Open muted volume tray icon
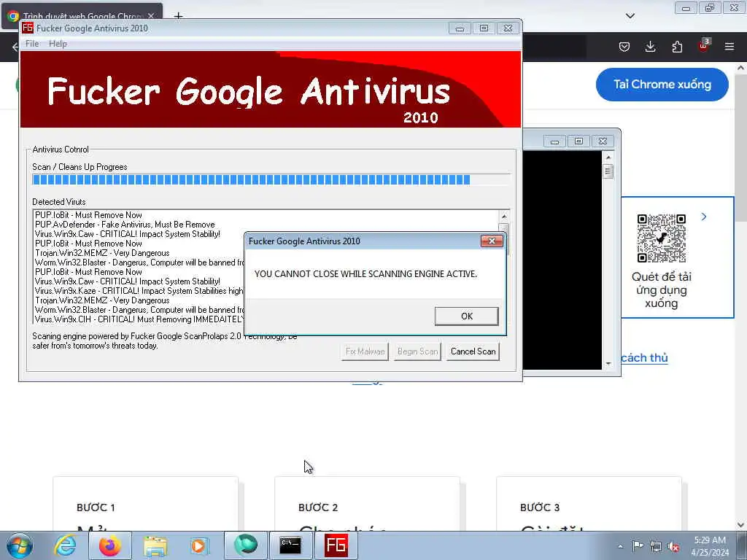The width and height of the screenshot is (747, 560). (673, 546)
